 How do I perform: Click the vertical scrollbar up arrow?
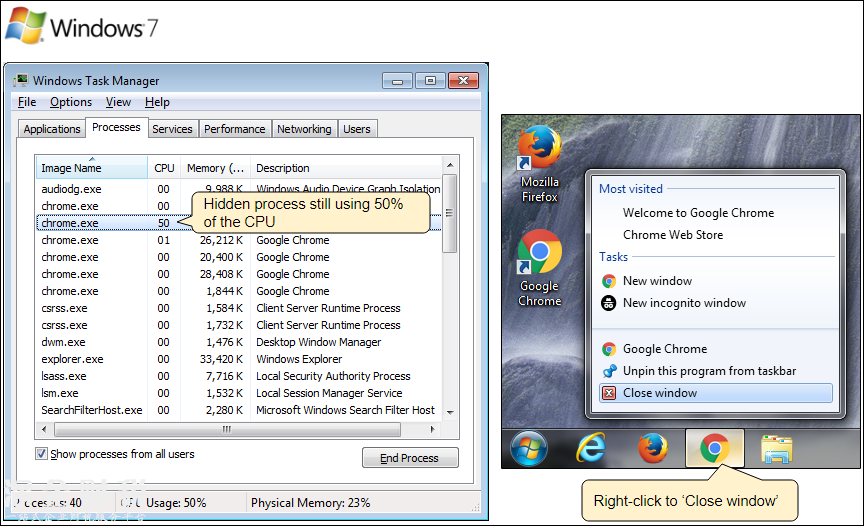click(x=450, y=165)
